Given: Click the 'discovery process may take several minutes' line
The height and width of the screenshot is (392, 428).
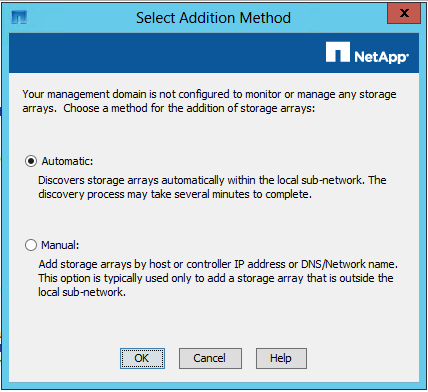Looking at the screenshot, I should (175, 194).
